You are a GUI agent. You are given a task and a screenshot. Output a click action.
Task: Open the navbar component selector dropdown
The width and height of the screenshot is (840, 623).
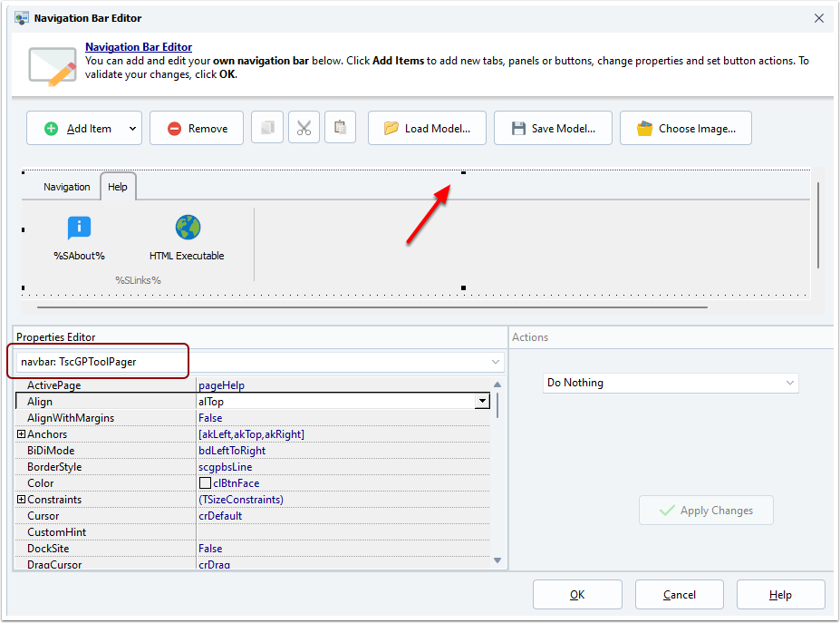tap(496, 362)
